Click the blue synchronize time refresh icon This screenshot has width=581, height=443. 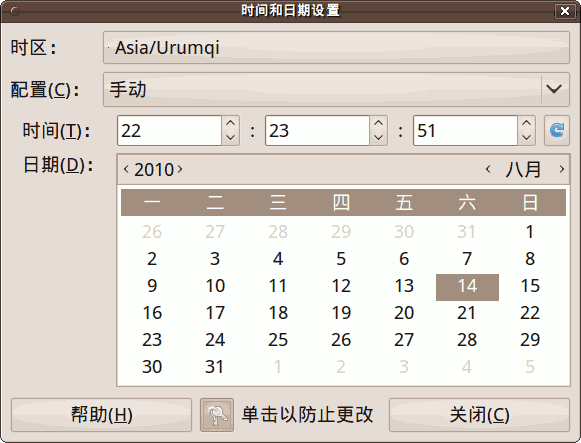click(x=557, y=130)
